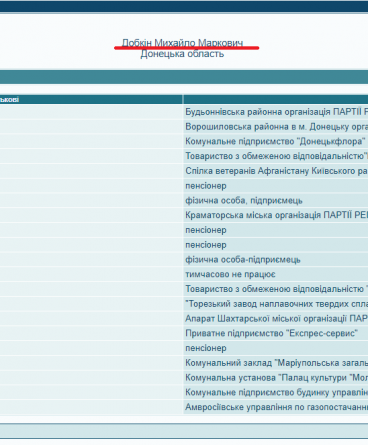Viewport: 368px width, 445px height.
Task: Click Комунальна установа "Палац культури" row
Action: pos(276,377)
